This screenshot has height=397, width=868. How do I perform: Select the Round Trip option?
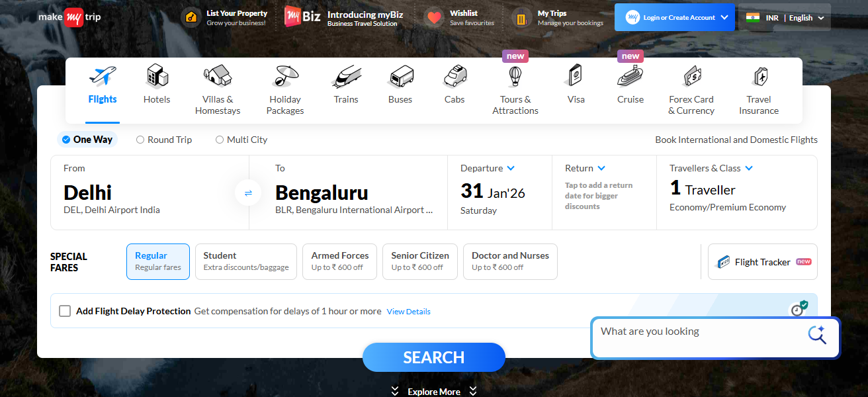point(140,140)
